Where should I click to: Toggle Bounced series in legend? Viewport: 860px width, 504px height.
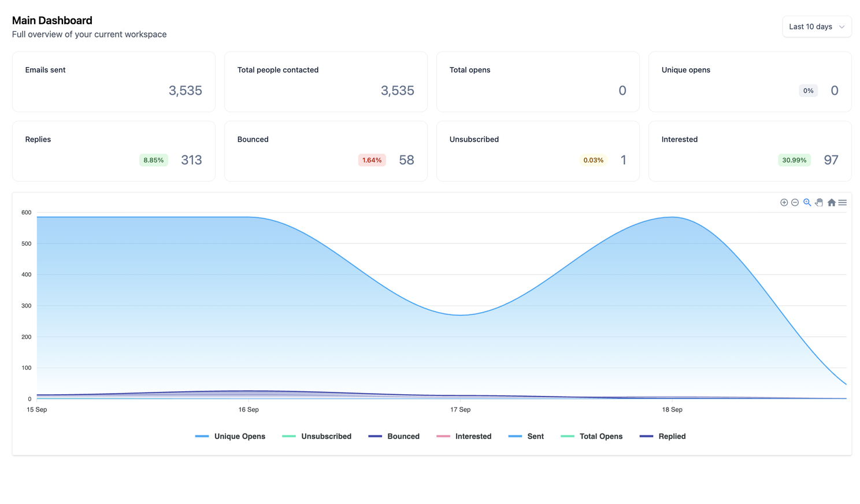394,436
